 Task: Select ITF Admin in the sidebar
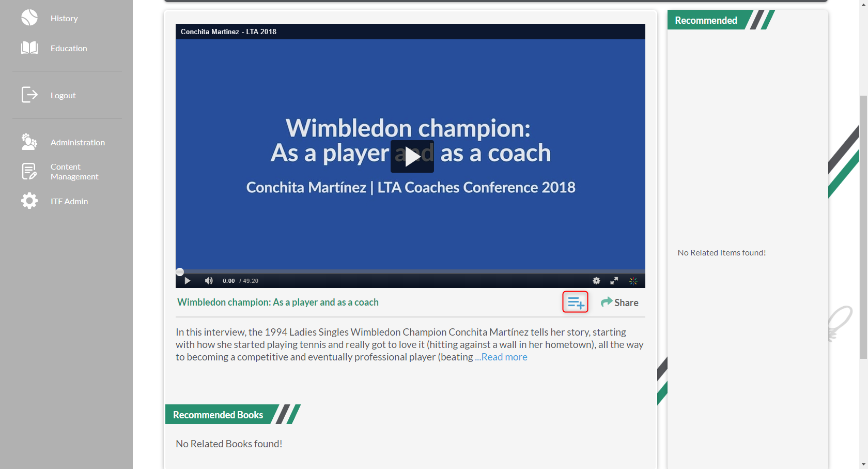tap(69, 201)
